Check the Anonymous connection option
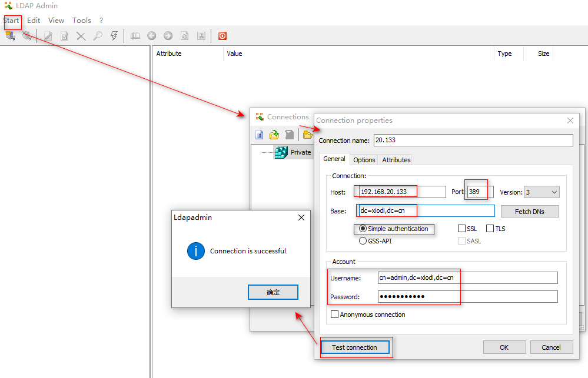The height and width of the screenshot is (378, 588). click(334, 314)
